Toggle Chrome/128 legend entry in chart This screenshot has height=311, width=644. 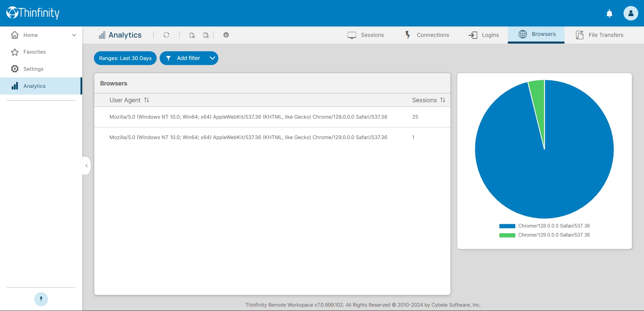click(544, 226)
